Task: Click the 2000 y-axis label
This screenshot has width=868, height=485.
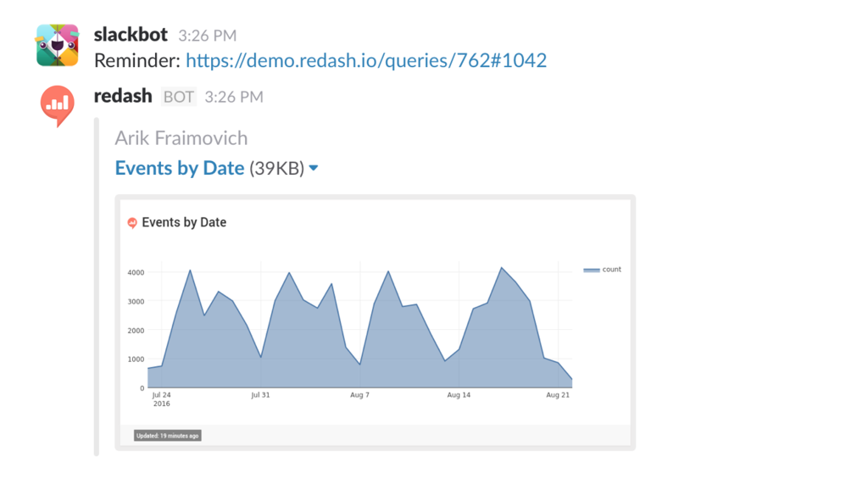Action: [x=136, y=331]
